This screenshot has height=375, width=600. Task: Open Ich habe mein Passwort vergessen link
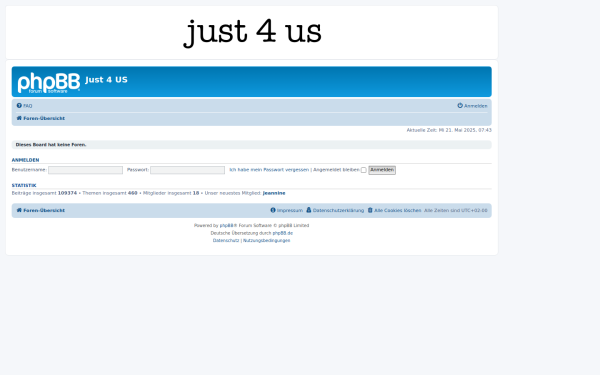[269, 170]
